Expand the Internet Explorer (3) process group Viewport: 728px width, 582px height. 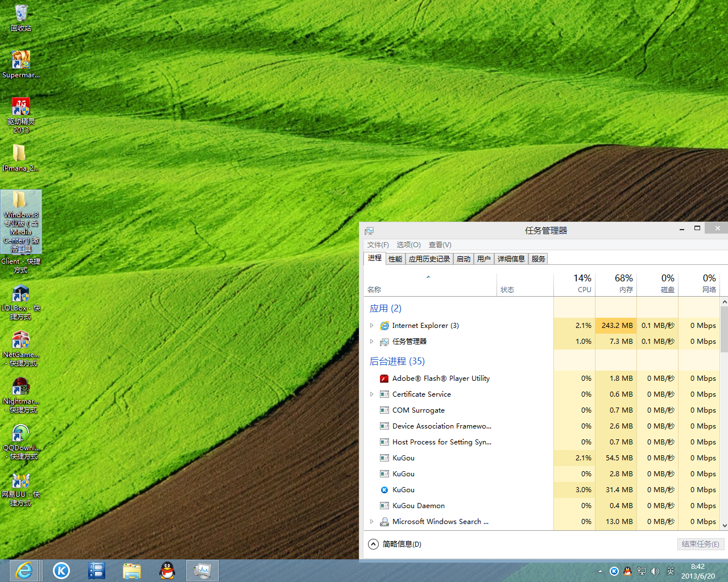click(372, 326)
